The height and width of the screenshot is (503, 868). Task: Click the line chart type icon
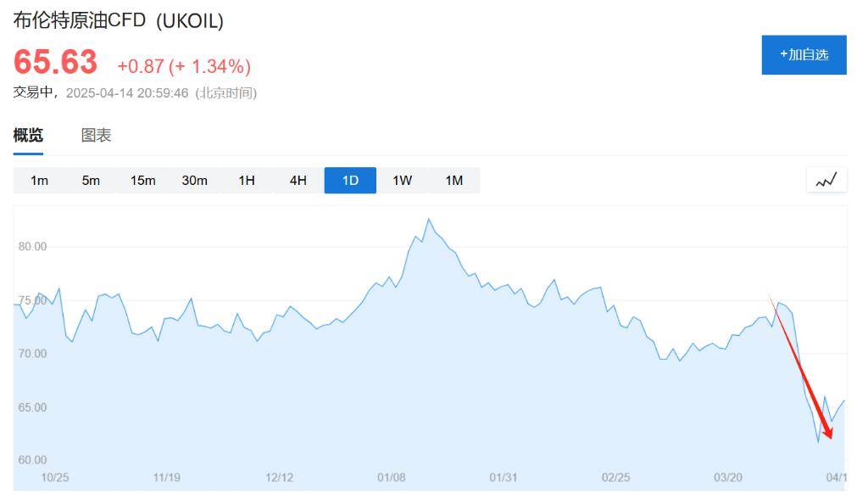pos(826,180)
